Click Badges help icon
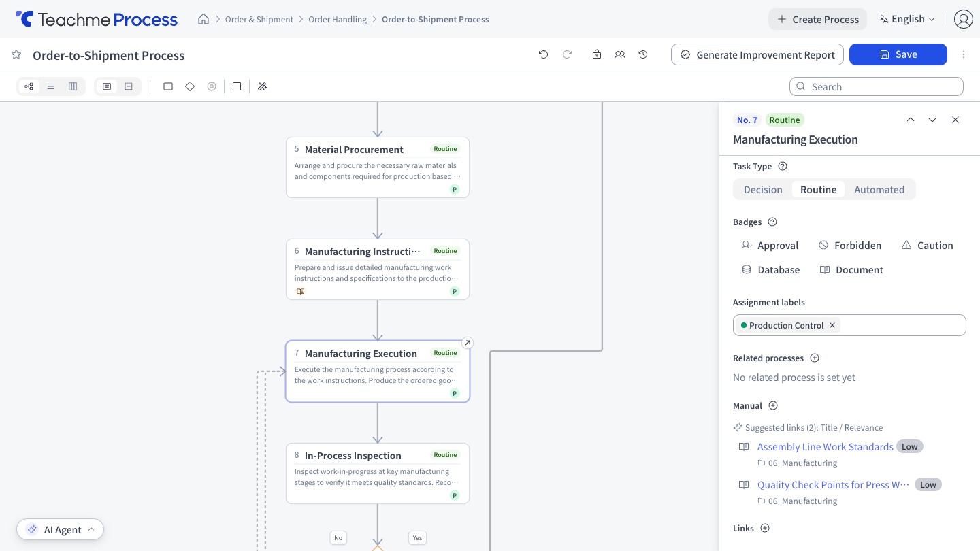Image resolution: width=980 pixels, height=551 pixels. 772,222
